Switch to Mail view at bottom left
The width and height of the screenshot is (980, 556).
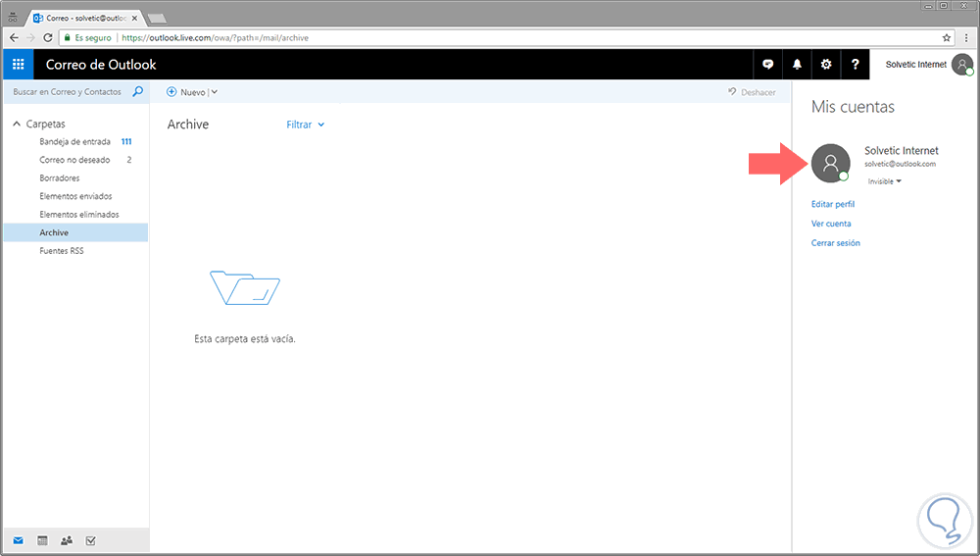click(18, 540)
